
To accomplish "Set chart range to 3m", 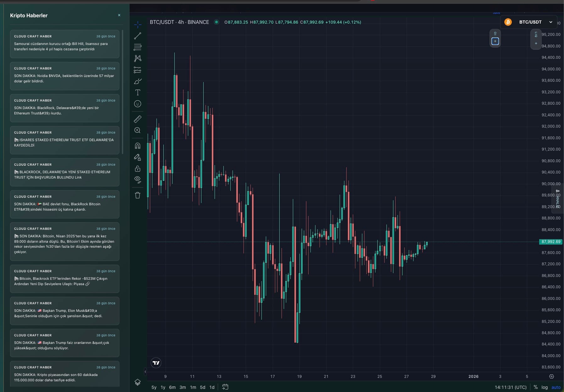I will [183, 387].
